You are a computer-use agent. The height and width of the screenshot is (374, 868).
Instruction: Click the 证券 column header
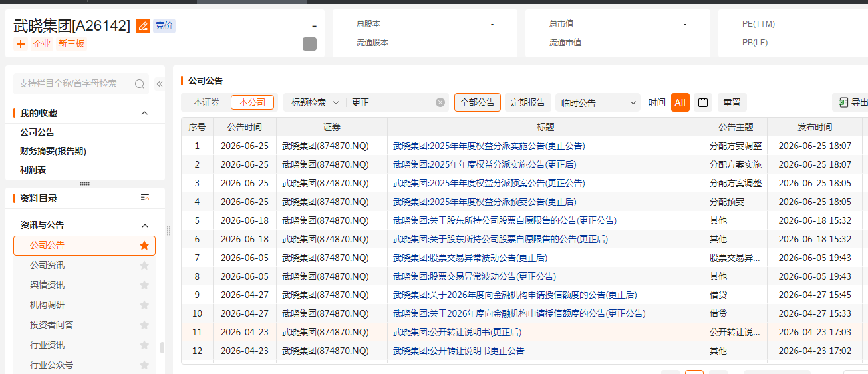[x=332, y=127]
